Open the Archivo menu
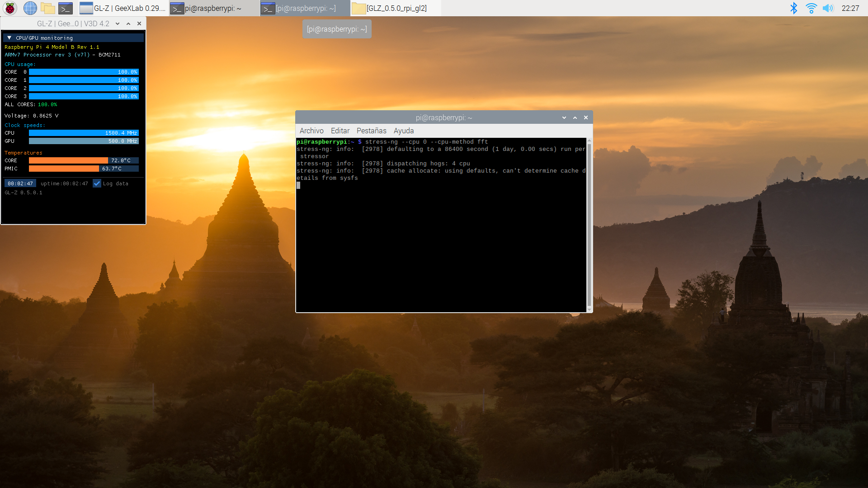 click(311, 131)
